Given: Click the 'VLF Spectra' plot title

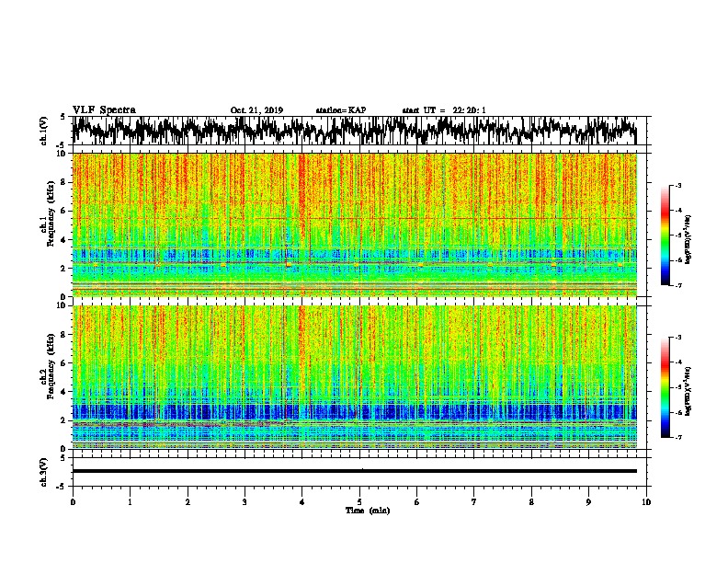Looking at the screenshot, I should (104, 110).
